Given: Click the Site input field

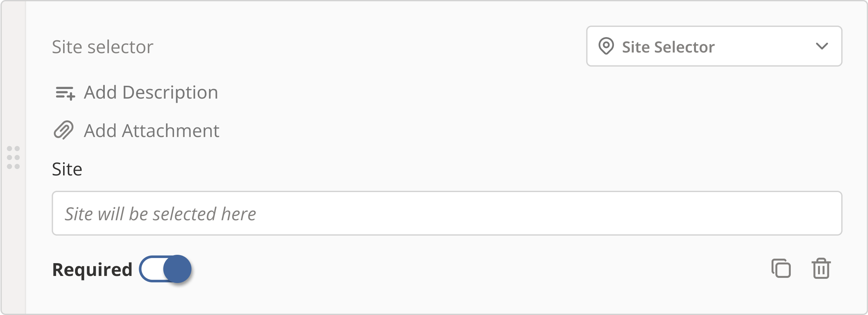Looking at the screenshot, I should pos(447,214).
